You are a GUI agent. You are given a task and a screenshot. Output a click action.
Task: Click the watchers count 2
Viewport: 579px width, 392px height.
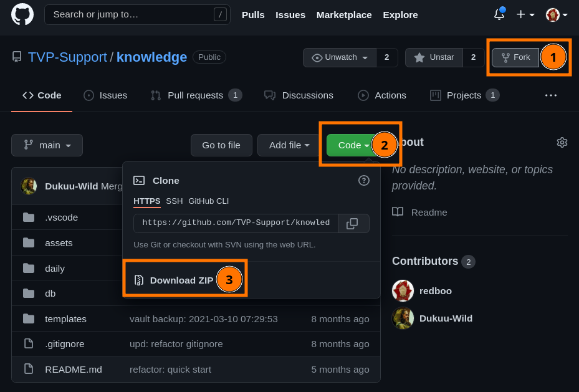(386, 57)
